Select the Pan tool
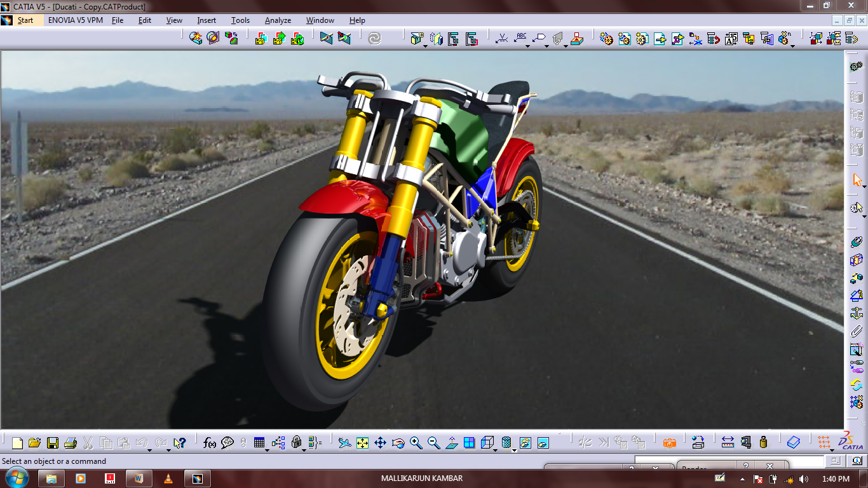 [380, 443]
